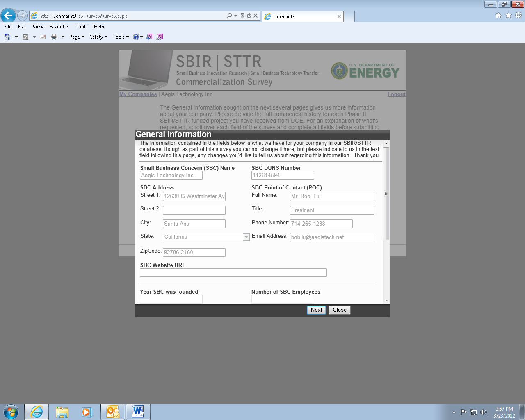The width and height of the screenshot is (525, 420).
Task: Open a new blank tab
Action: pos(349,16)
